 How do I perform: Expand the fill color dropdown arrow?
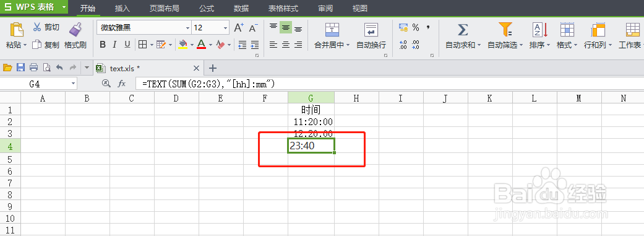[192, 45]
